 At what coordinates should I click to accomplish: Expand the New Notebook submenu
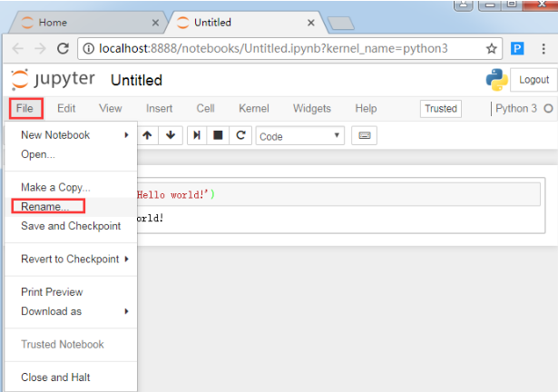pos(71,135)
